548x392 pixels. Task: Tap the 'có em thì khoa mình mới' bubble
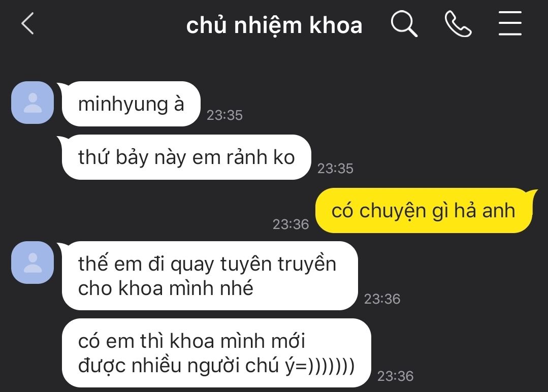coord(216,353)
